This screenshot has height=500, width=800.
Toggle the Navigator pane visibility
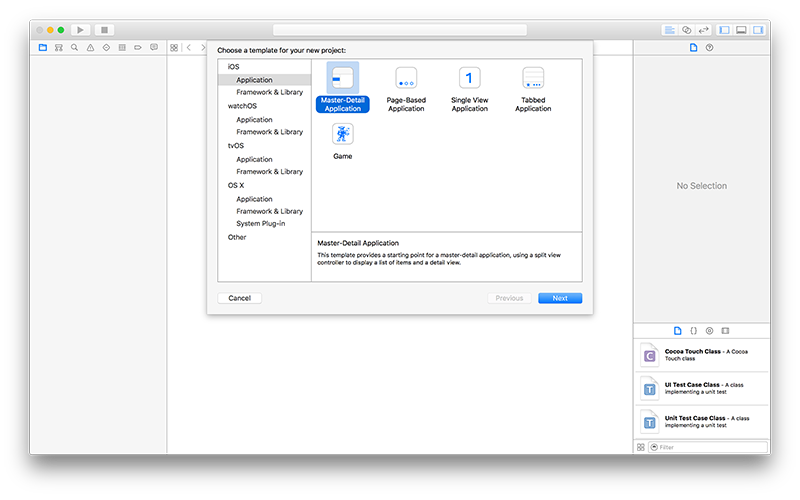(724, 30)
